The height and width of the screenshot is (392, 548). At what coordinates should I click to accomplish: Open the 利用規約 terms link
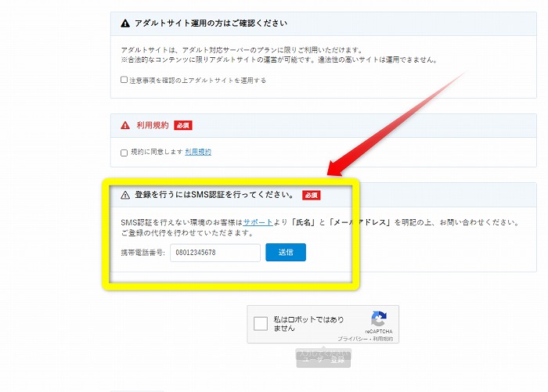click(198, 152)
